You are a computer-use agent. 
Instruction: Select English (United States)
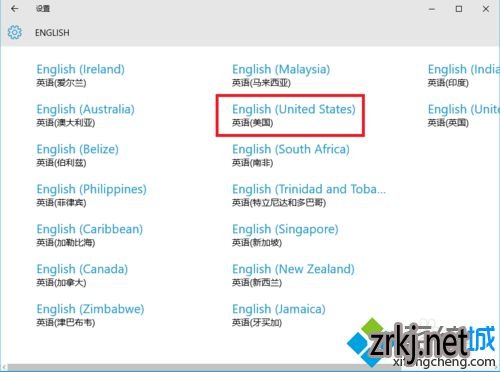(294, 115)
